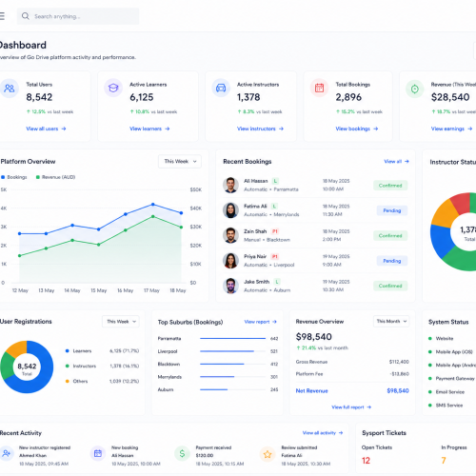Click the Revenue target icon

pyautogui.click(x=415, y=89)
